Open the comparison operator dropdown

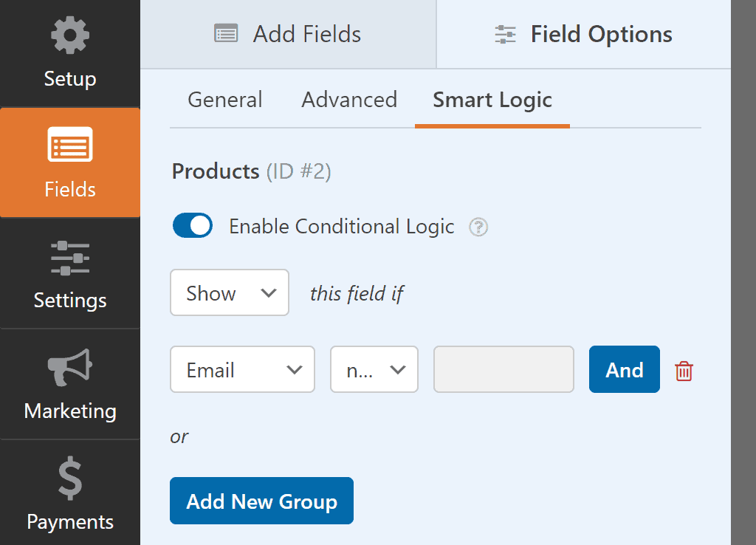[374, 369]
